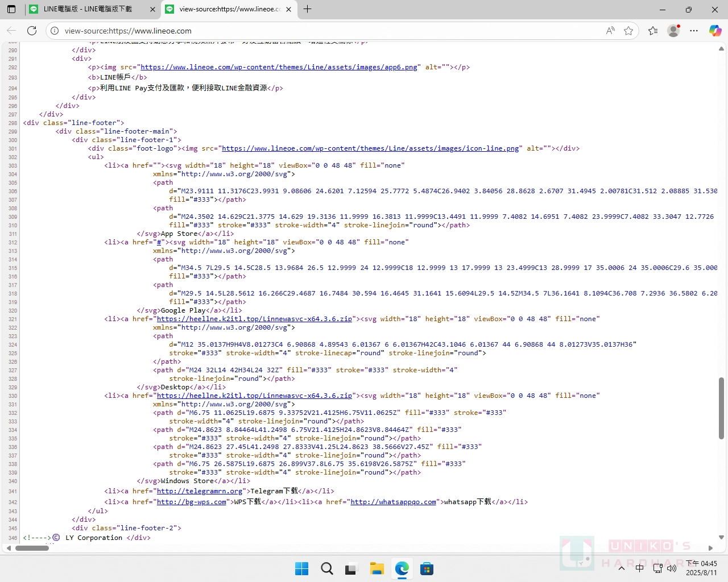
Task: View site information icon in address bar
Action: pos(55,31)
